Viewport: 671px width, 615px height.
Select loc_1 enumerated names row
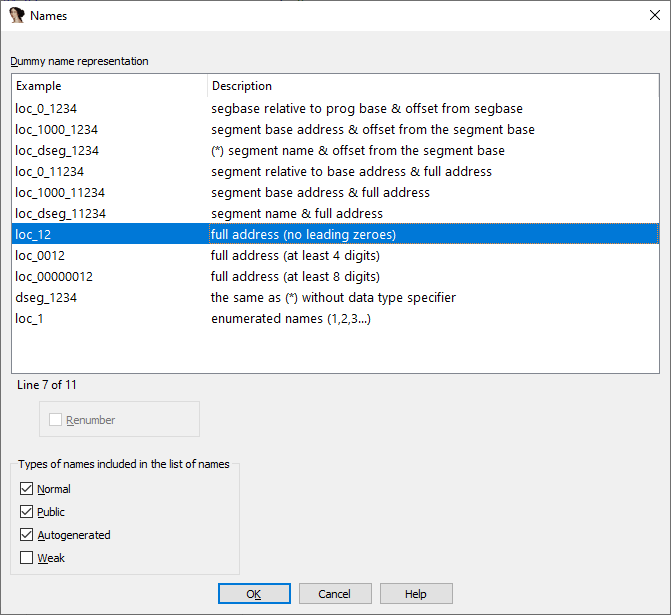335,318
